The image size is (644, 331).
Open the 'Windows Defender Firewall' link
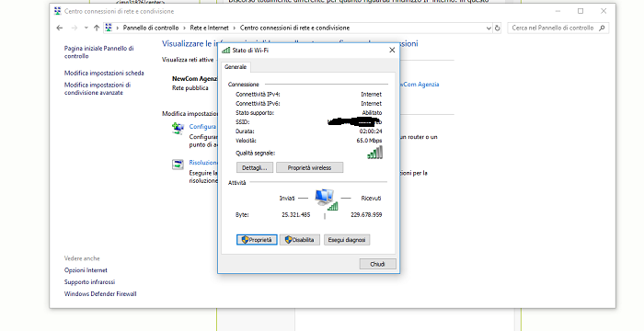point(100,294)
